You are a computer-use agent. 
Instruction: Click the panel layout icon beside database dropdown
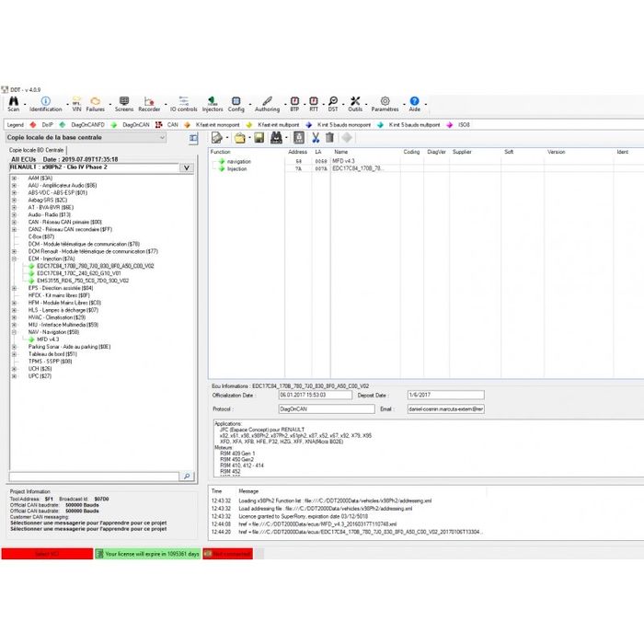pos(193,138)
